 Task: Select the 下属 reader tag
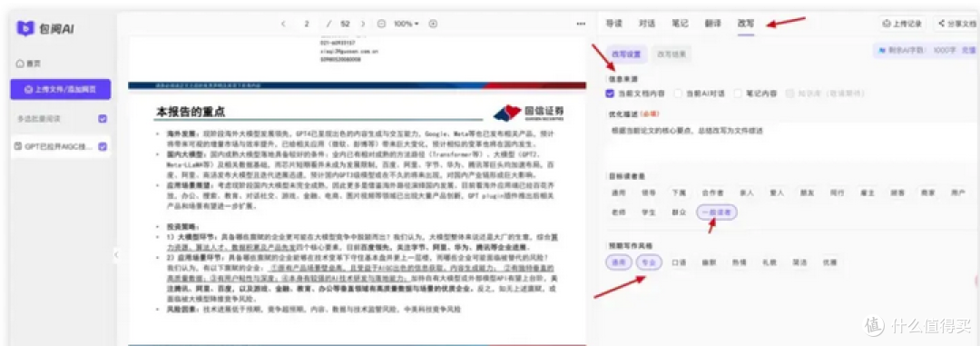click(x=679, y=193)
